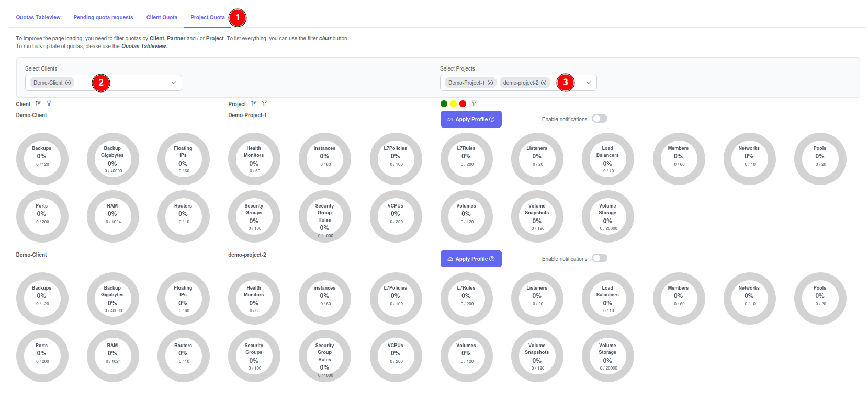This screenshot has width=868, height=403.
Task: Expand the Select Clients dropdown arrow
Action: coord(174,83)
